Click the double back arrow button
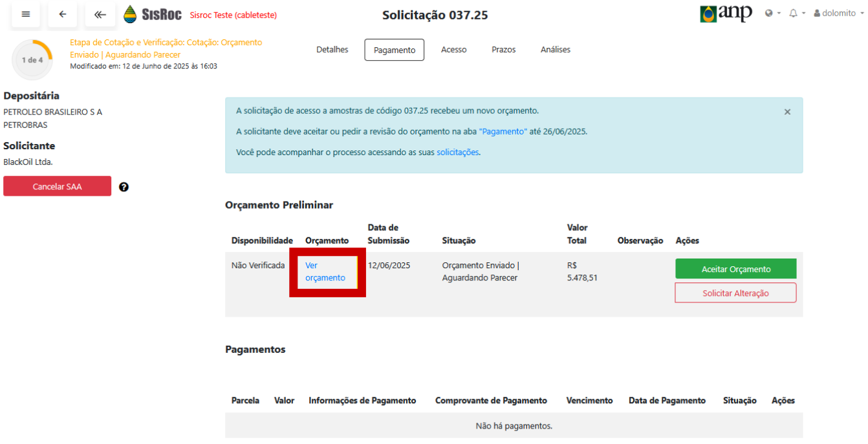 click(100, 14)
